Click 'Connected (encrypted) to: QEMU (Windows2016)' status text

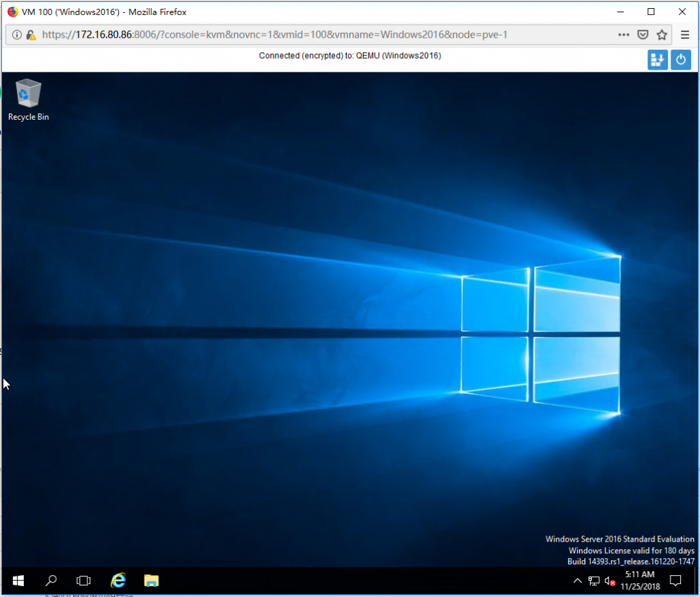(350, 56)
